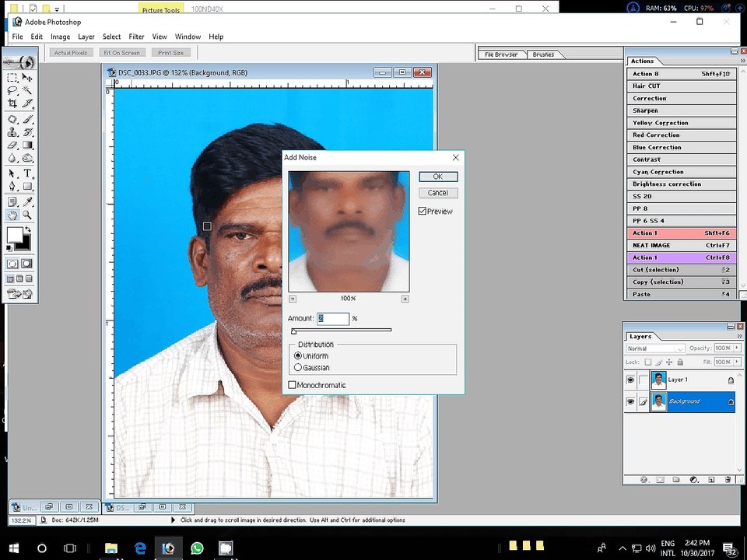747x560 pixels.
Task: Select Gaussian distribution option
Action: [x=298, y=368]
